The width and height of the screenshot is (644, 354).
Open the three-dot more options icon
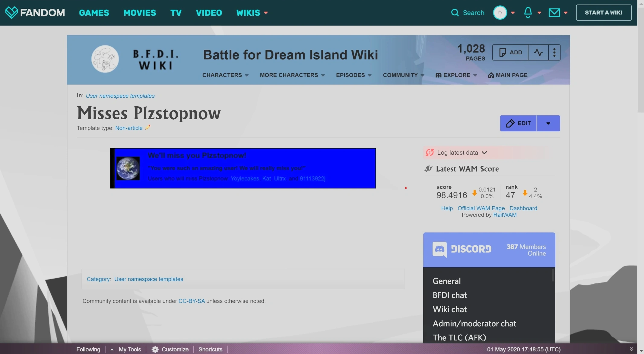[554, 52]
